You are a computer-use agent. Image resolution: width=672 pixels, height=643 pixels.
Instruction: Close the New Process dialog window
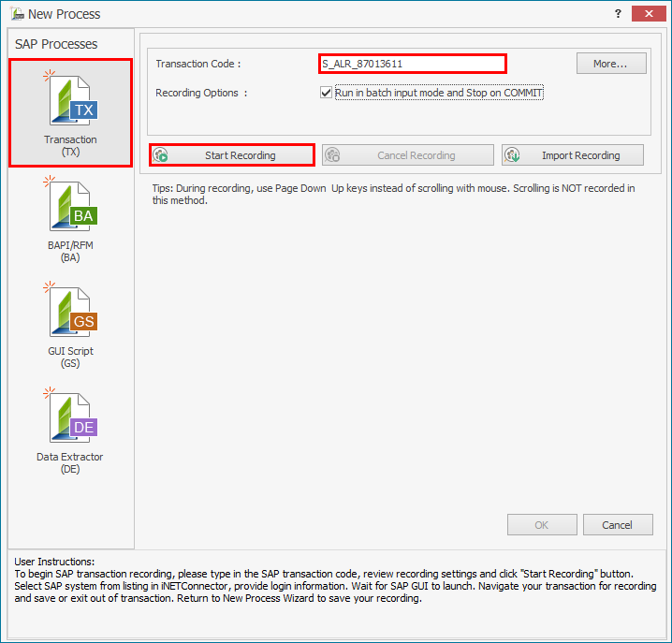650,14
